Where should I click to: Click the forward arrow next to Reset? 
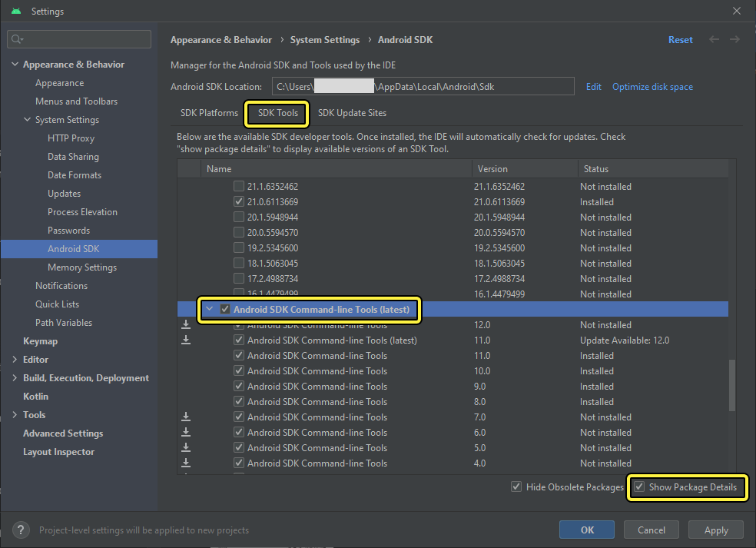(x=734, y=39)
